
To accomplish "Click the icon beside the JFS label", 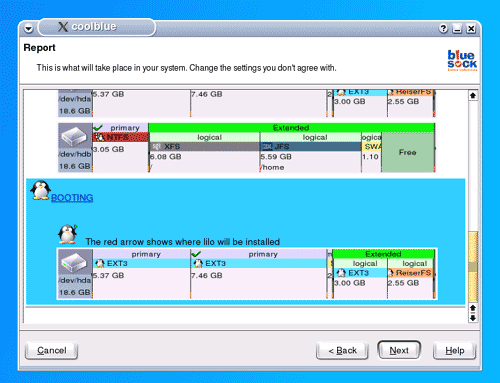I will pos(267,146).
